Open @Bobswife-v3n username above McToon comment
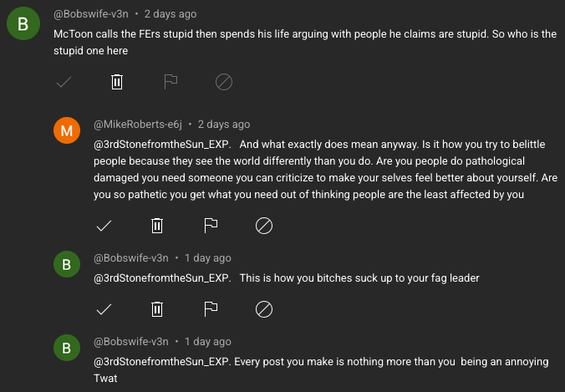The height and width of the screenshot is (392, 565). point(94,14)
